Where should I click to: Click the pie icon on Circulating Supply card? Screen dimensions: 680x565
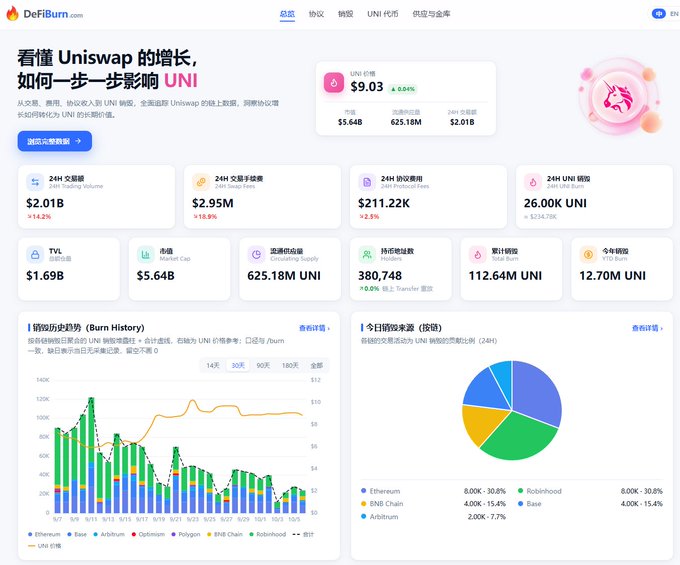[256, 255]
